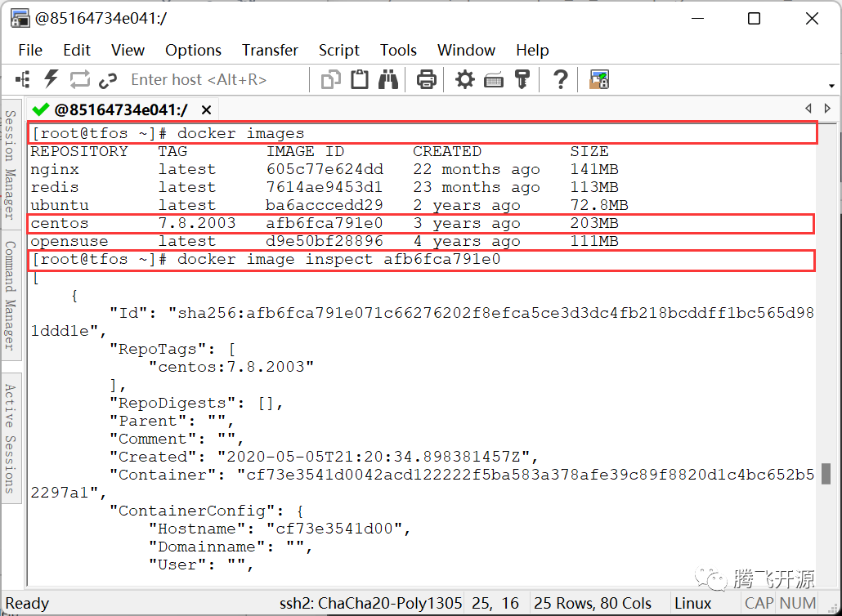The width and height of the screenshot is (842, 616).
Task: Click the green connected checkmark on tab
Action: click(41, 109)
